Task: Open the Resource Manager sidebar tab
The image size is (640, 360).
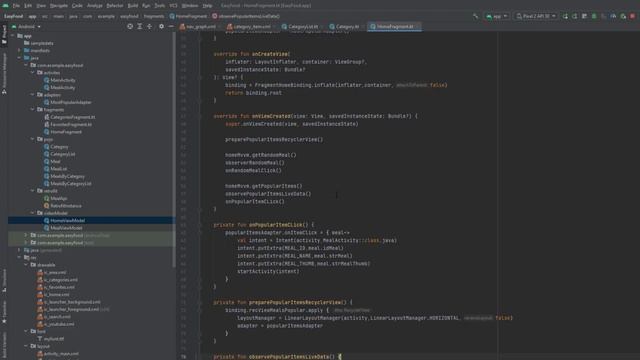Action: click(x=4, y=73)
